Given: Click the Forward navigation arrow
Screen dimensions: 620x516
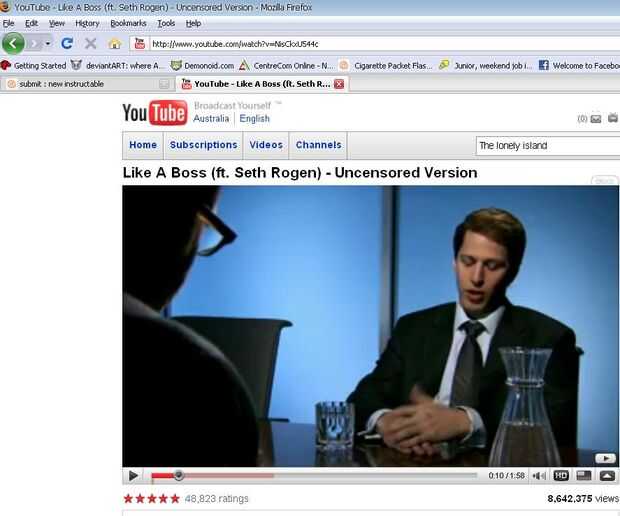Looking at the screenshot, I should click(x=35, y=43).
